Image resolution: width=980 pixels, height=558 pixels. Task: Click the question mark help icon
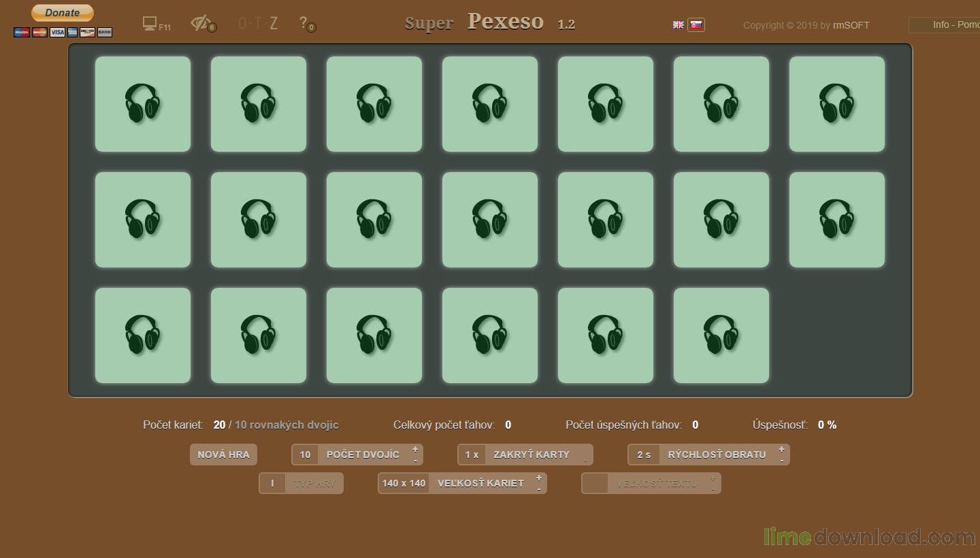[x=304, y=23]
